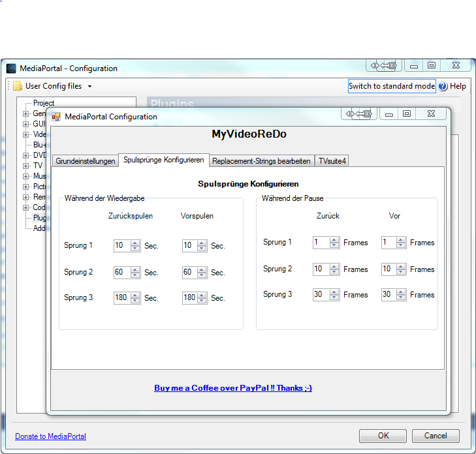This screenshot has width=476, height=454.
Task: Minimize the outer MediaPortal window
Action: pos(414,65)
